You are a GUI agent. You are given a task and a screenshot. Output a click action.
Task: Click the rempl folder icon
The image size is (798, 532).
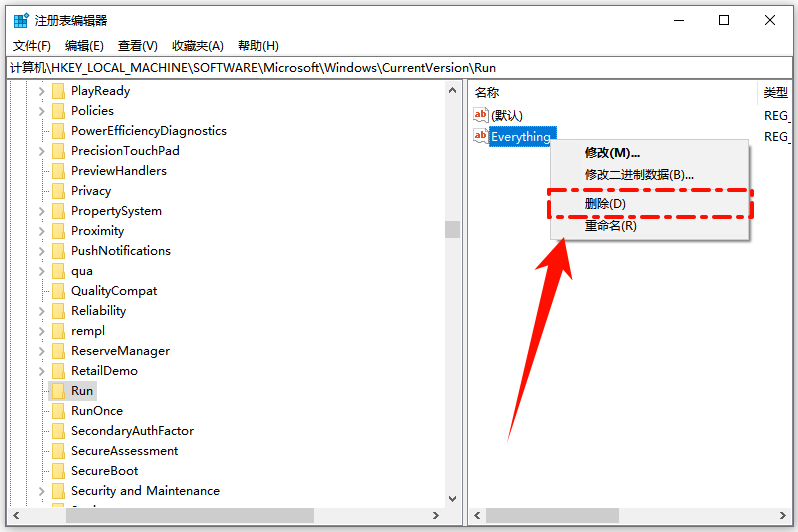[59, 331]
